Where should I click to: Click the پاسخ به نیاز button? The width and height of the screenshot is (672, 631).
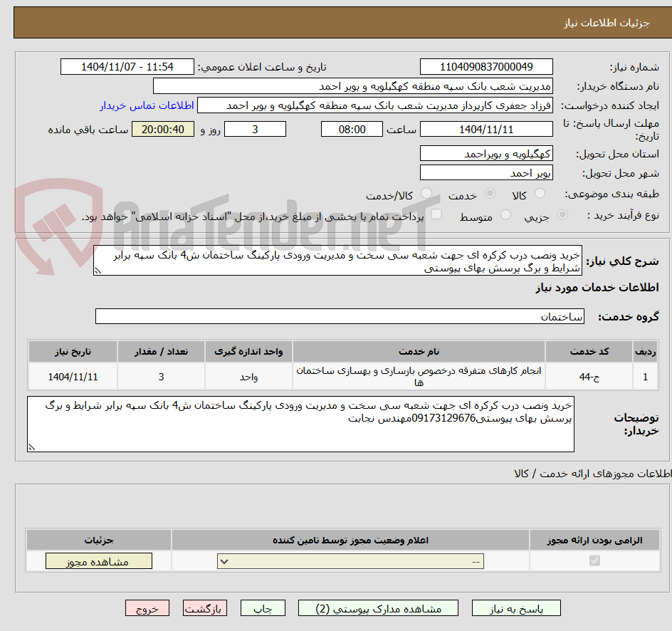(x=516, y=607)
